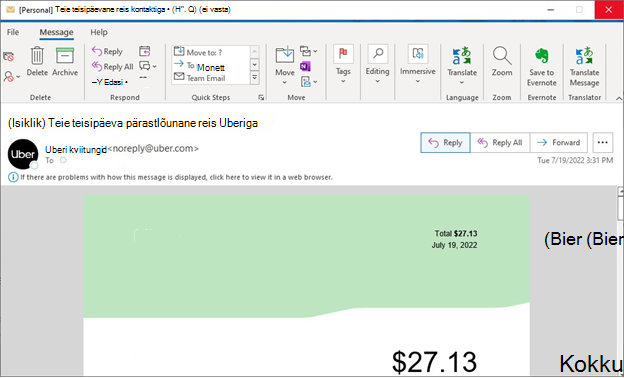Open the File menu
Image resolution: width=624 pixels, height=378 pixels.
13,32
